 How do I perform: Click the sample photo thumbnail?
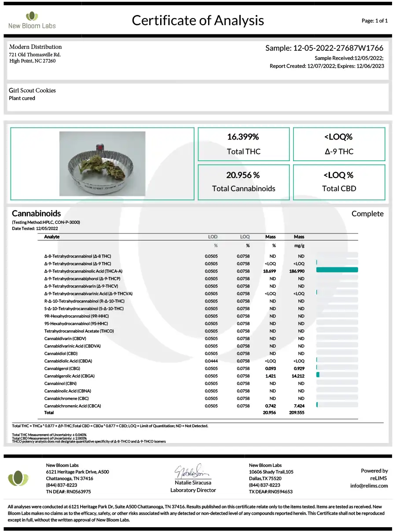(x=103, y=163)
